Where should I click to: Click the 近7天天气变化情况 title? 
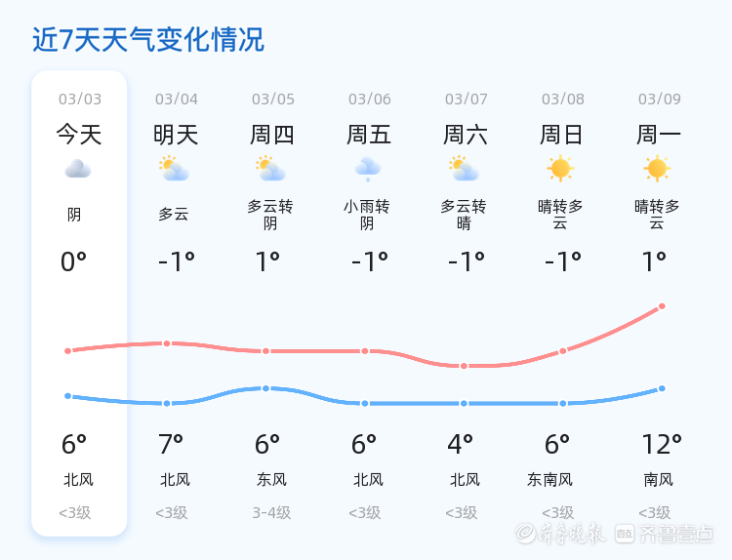tap(147, 40)
